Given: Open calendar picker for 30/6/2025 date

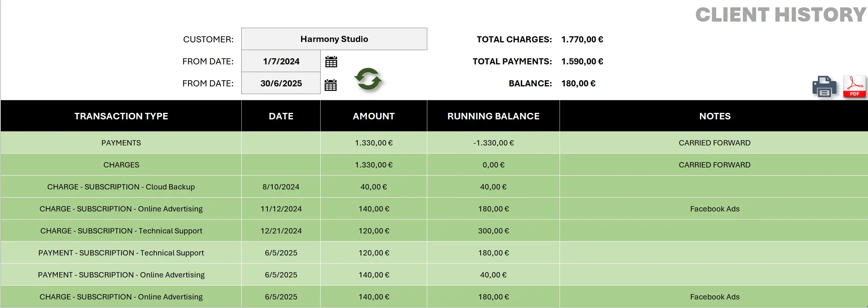Looking at the screenshot, I should (x=330, y=85).
